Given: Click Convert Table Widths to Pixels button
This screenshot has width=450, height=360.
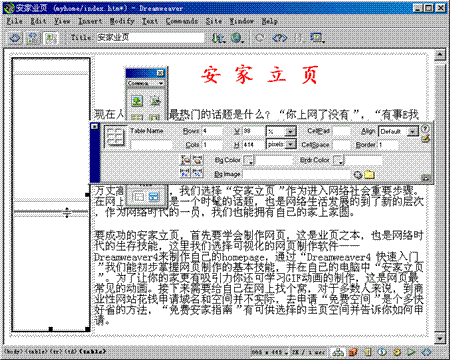Looking at the screenshot, I should (x=185, y=173).
